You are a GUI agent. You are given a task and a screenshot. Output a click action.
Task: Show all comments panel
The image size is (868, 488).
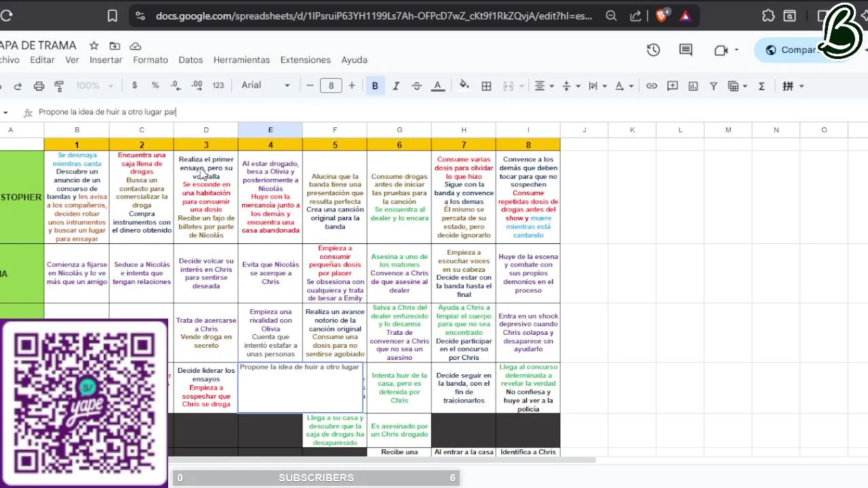click(686, 49)
